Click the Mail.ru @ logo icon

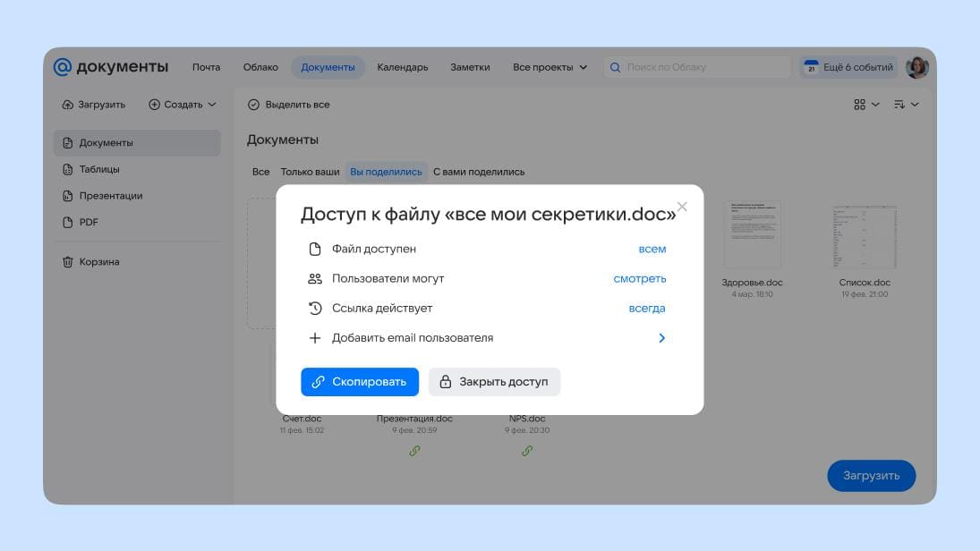62,67
